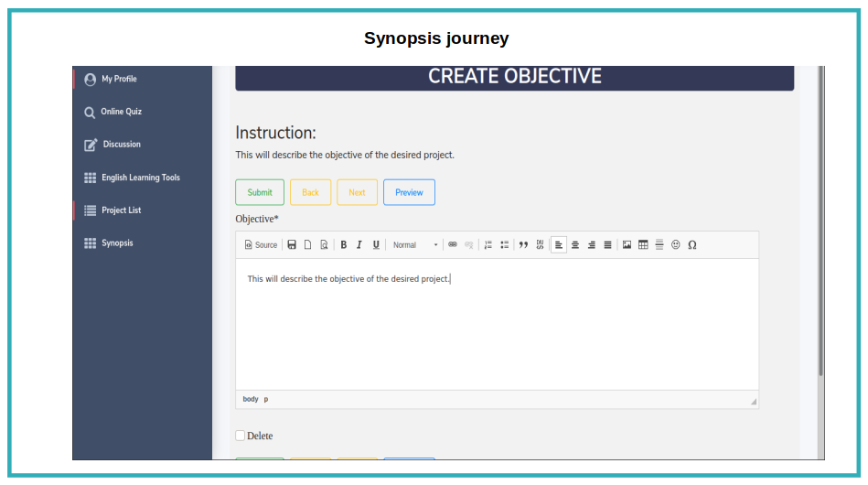Insert a numbered list
The height and width of the screenshot is (485, 868).
[488, 244]
